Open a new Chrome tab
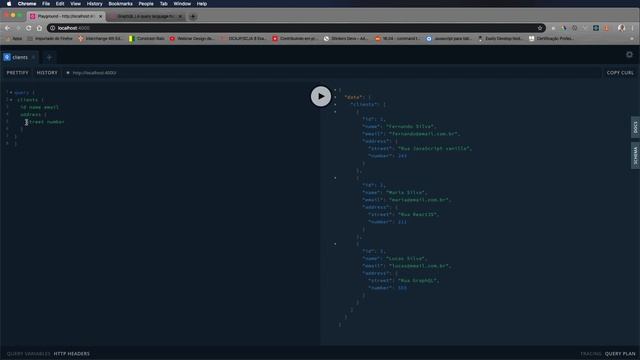The width and height of the screenshot is (640, 360). point(193,17)
